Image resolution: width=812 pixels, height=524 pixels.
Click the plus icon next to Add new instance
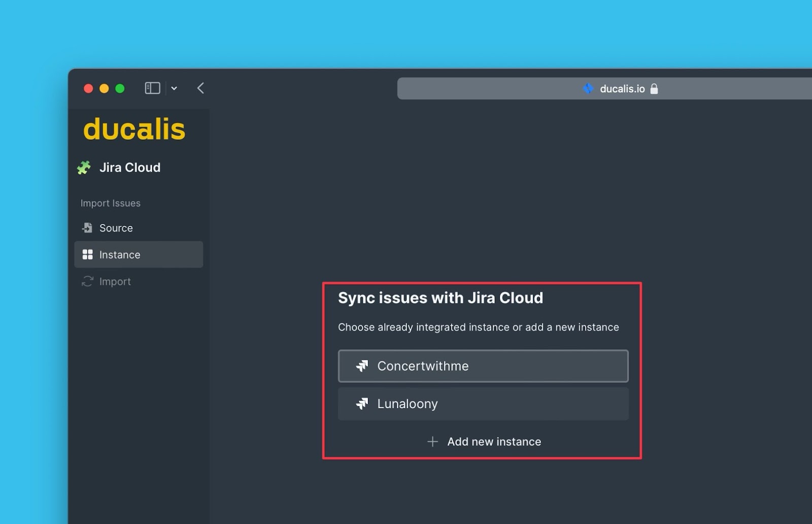pos(432,441)
